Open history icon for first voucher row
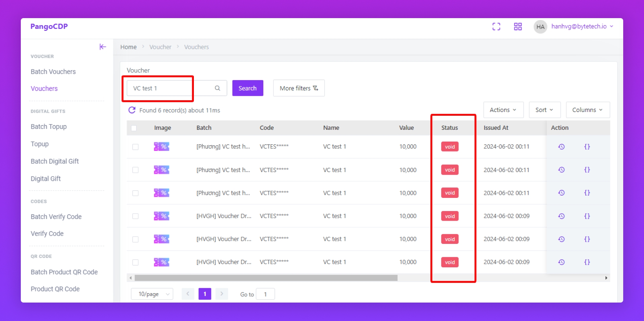 point(561,147)
